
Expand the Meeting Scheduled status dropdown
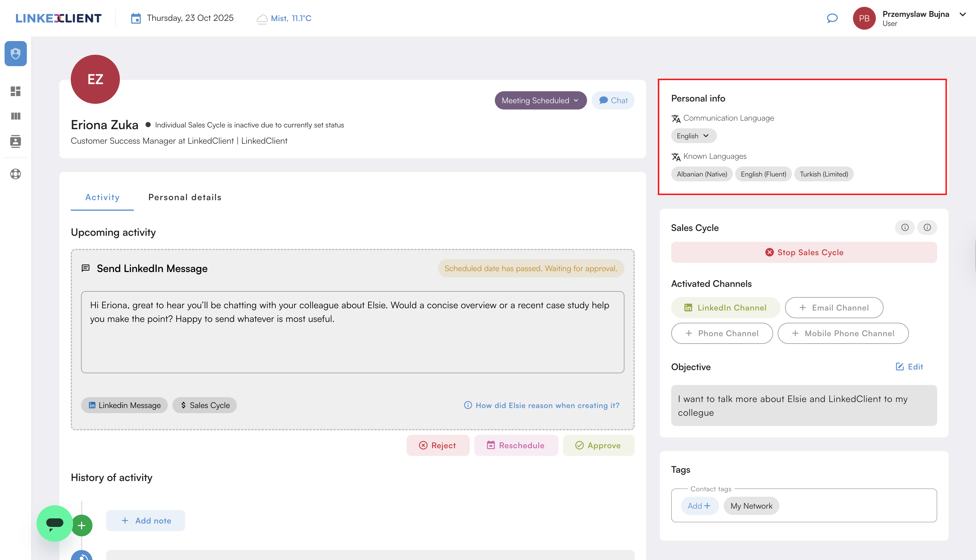[540, 100]
